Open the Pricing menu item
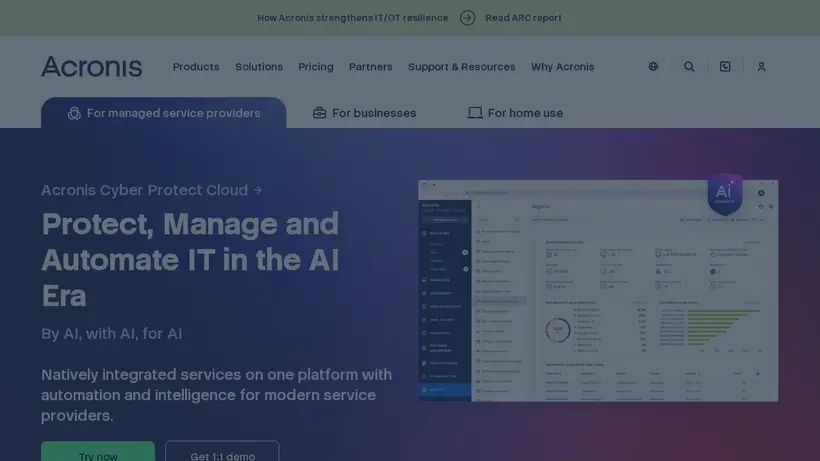The image size is (820, 461). pyautogui.click(x=316, y=67)
